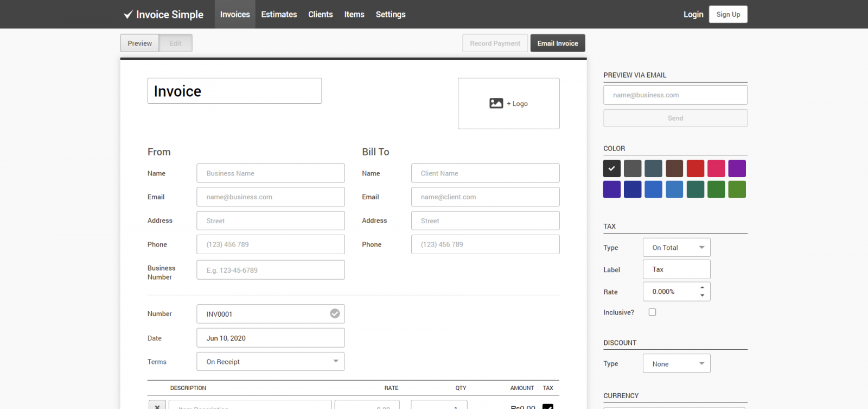Open the Clients tab

[321, 14]
